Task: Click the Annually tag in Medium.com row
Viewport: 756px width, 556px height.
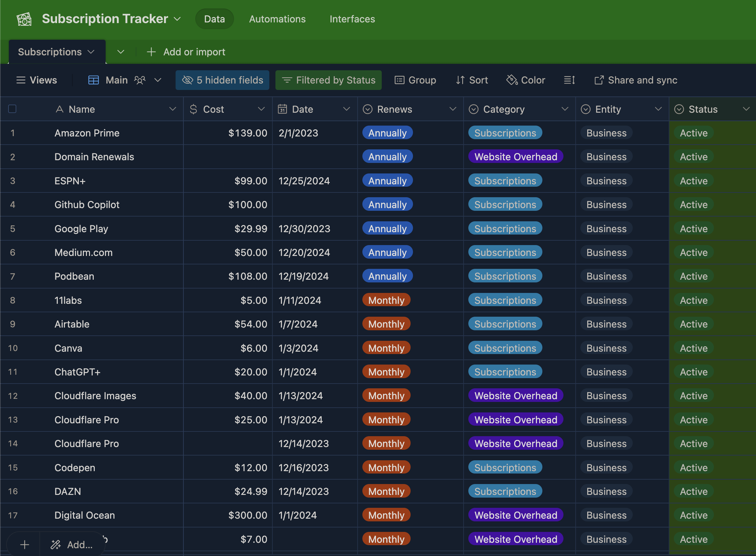Action: [388, 253]
